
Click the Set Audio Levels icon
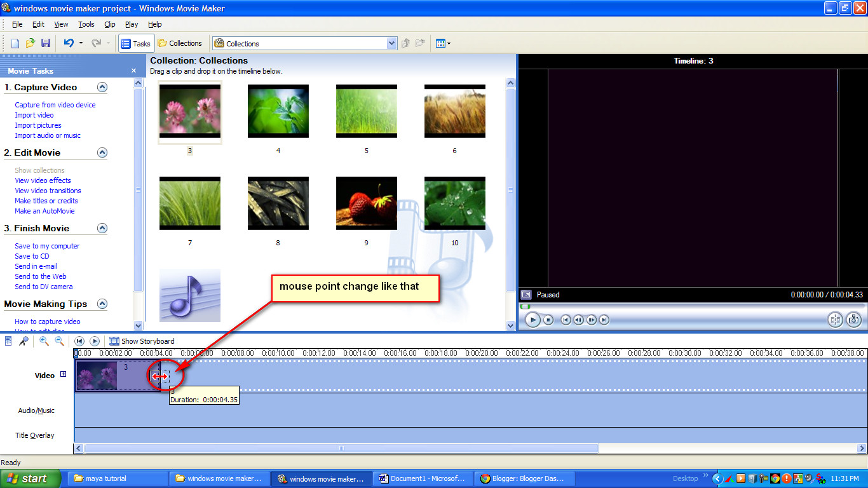[x=8, y=341]
